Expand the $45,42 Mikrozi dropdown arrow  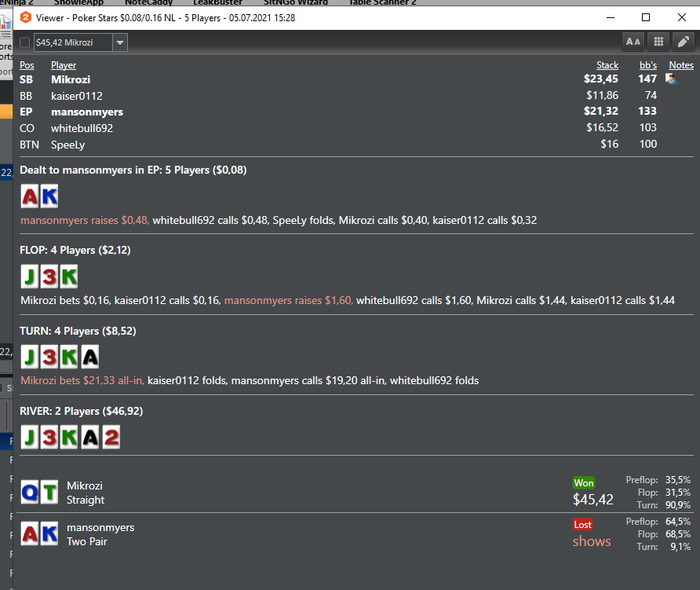pos(120,42)
